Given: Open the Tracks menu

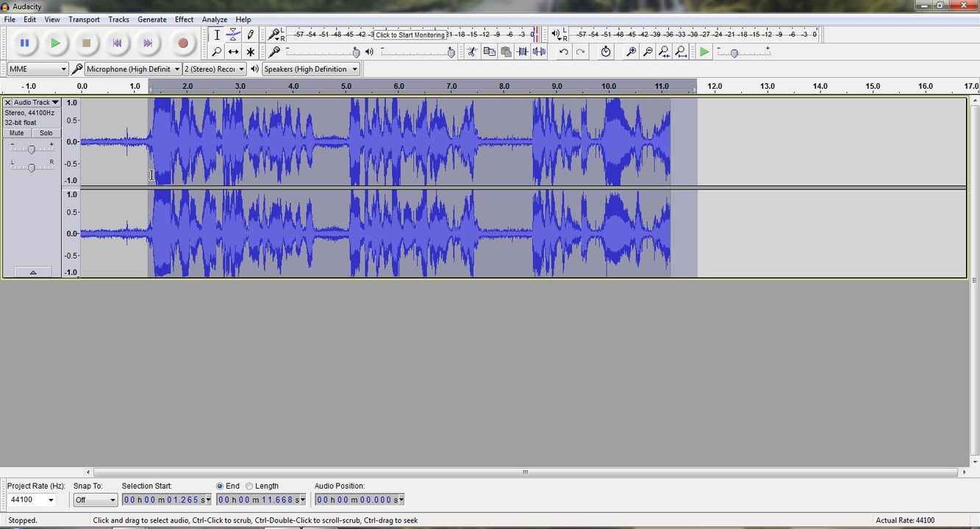Looking at the screenshot, I should [118, 19].
